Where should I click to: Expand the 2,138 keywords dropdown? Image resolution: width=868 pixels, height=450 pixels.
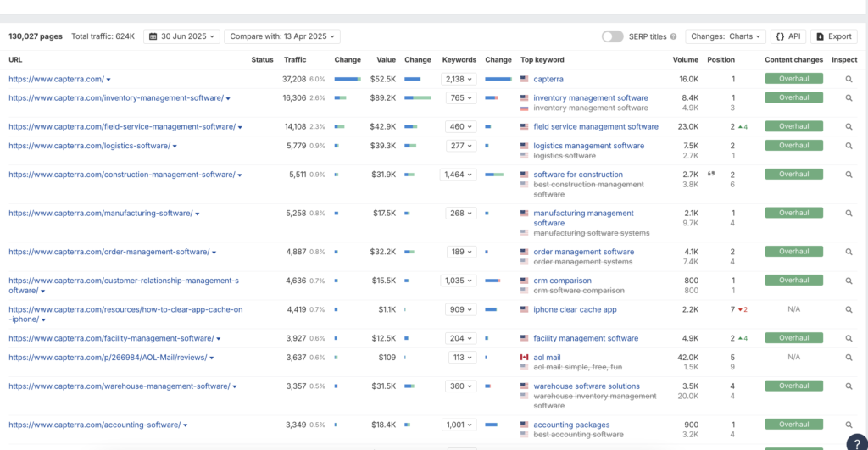pos(459,79)
